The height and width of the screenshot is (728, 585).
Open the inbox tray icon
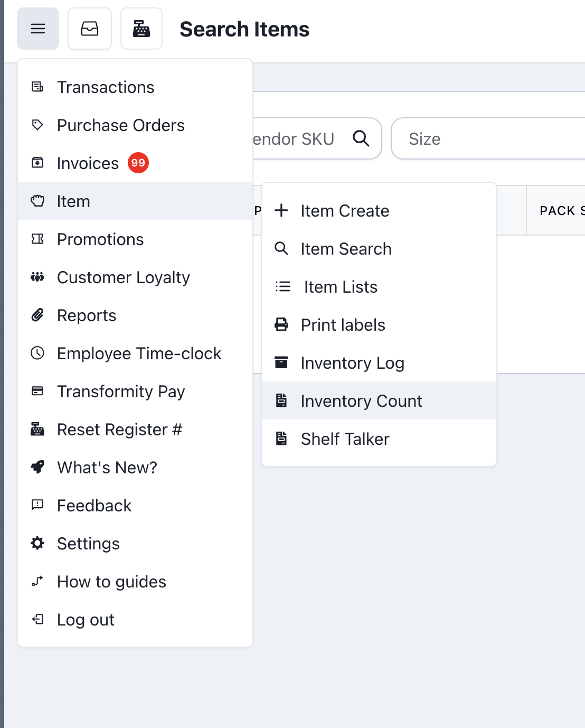tap(90, 29)
